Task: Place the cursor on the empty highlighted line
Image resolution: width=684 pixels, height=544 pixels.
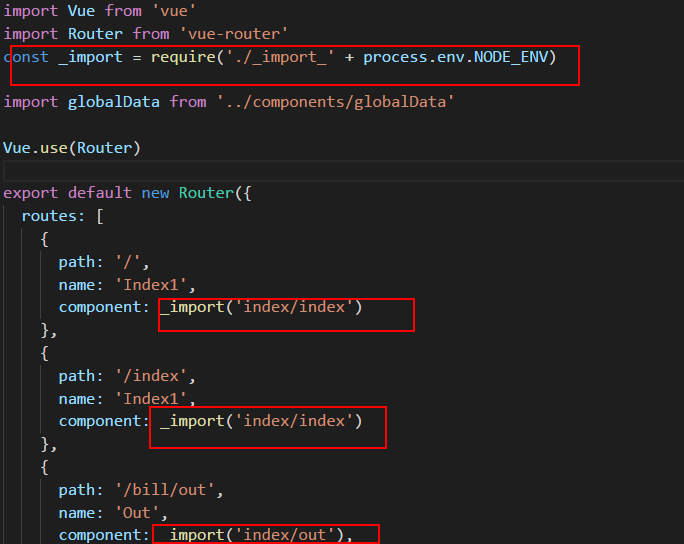Action: [343, 171]
